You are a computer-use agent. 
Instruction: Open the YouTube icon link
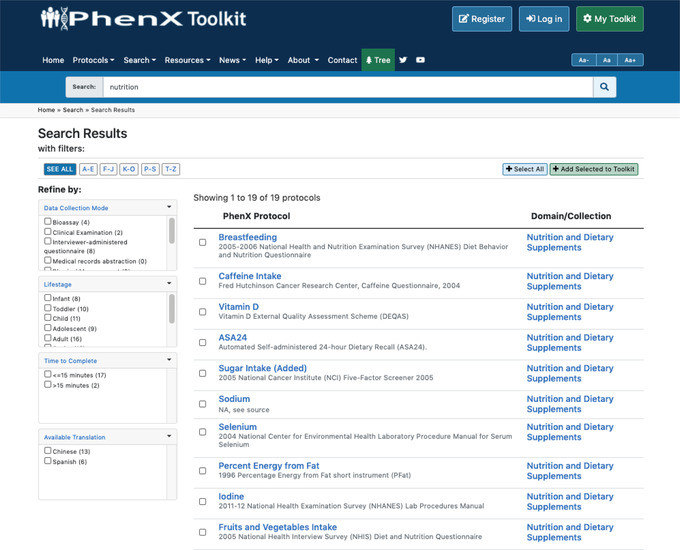click(420, 60)
